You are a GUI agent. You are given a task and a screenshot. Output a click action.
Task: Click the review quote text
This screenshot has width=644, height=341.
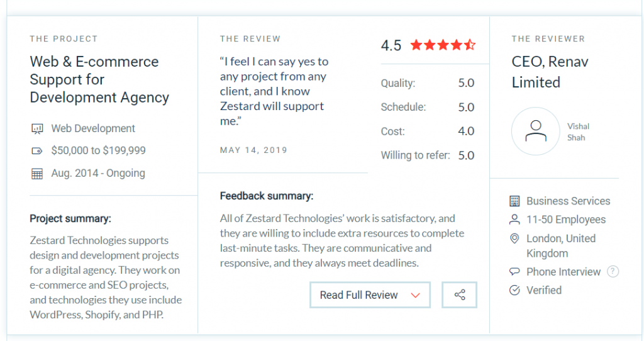(x=274, y=91)
